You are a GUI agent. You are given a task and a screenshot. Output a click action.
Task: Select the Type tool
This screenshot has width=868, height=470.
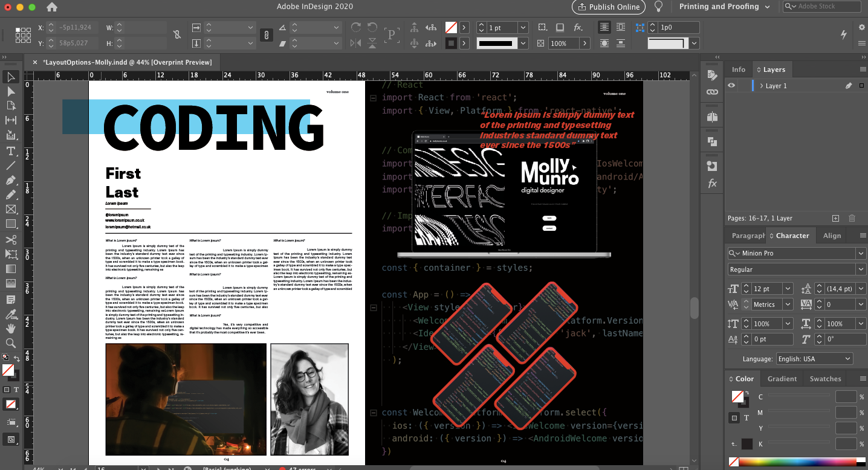click(10, 151)
